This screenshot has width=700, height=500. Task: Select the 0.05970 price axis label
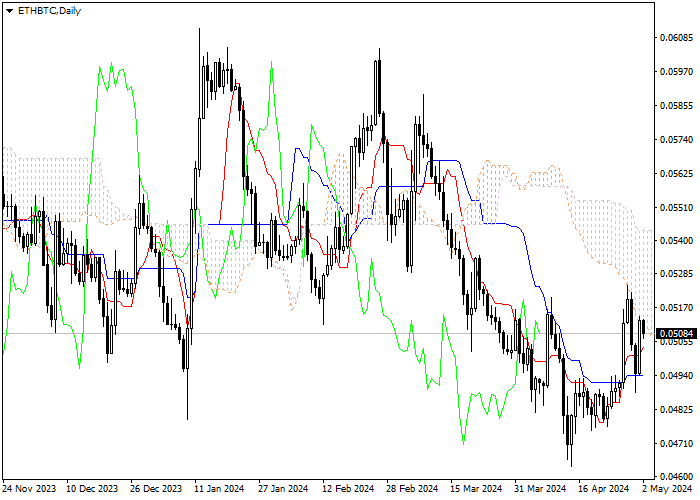pyautogui.click(x=676, y=71)
